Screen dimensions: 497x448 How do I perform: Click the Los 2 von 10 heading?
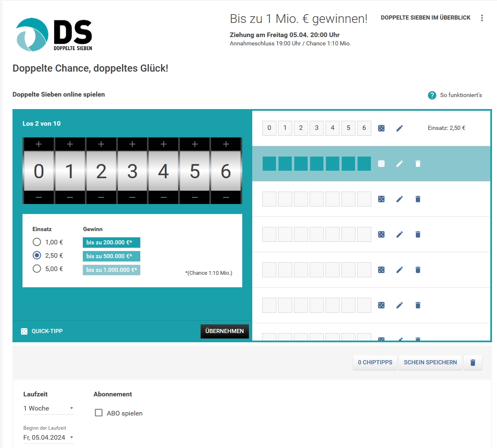click(42, 124)
